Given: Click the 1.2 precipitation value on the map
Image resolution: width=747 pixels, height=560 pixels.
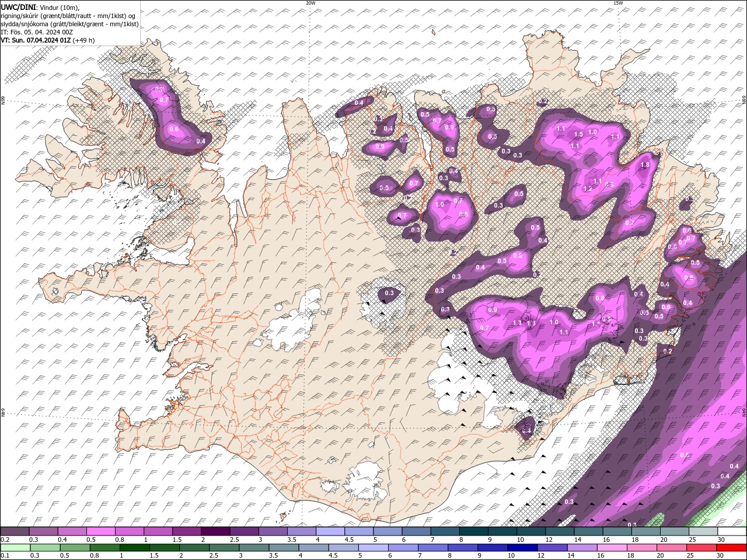Looking at the screenshot, I should [x=588, y=188].
